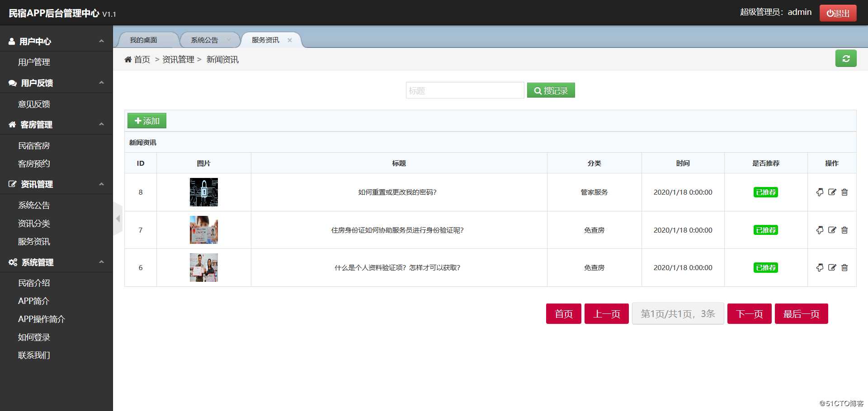The width and height of the screenshot is (868, 411).
Task: Open 用户管理 in the sidebar
Action: tap(34, 62)
